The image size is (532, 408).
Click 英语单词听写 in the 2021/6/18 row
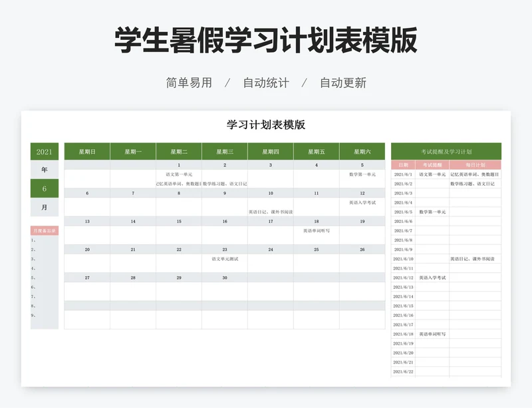(x=432, y=334)
